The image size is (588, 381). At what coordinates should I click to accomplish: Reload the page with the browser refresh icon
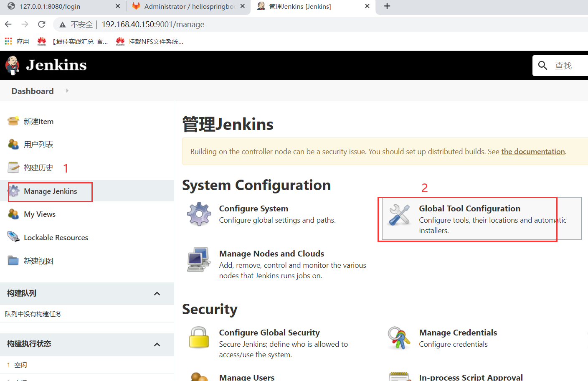[x=42, y=24]
